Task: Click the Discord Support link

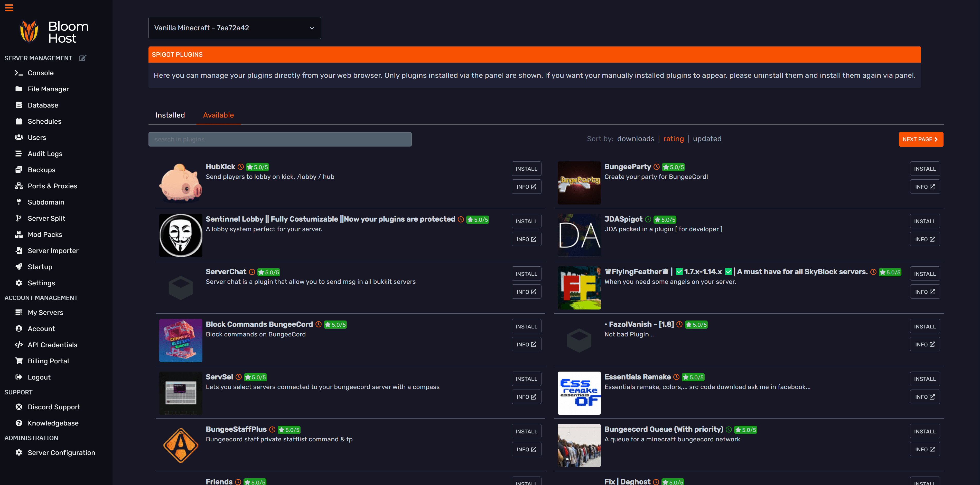Action: 54,407
